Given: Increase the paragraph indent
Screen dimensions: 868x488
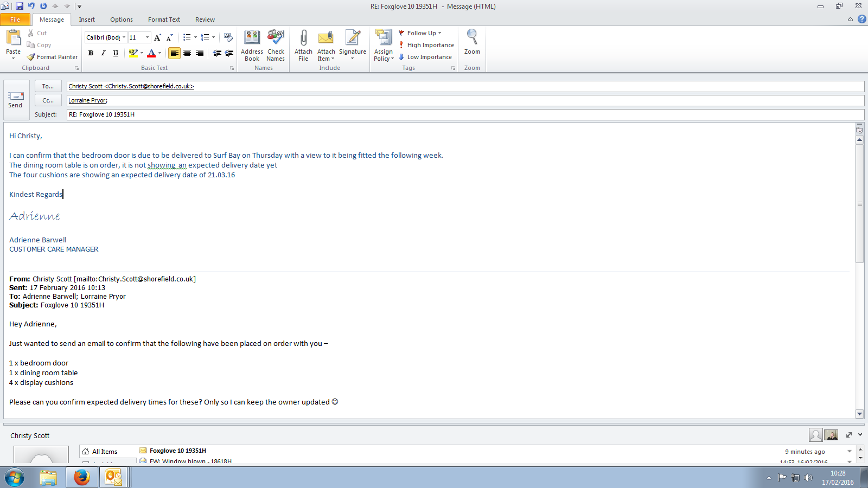Looking at the screenshot, I should [229, 53].
